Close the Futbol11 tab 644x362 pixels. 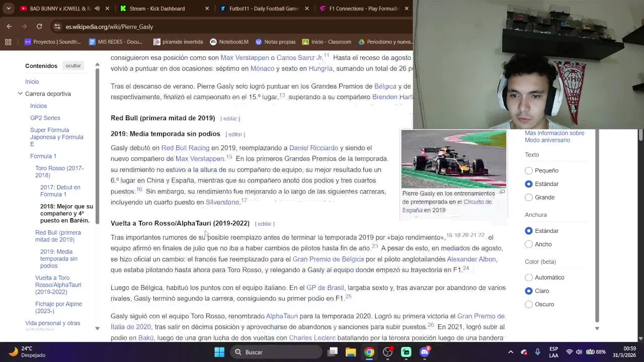point(307,9)
